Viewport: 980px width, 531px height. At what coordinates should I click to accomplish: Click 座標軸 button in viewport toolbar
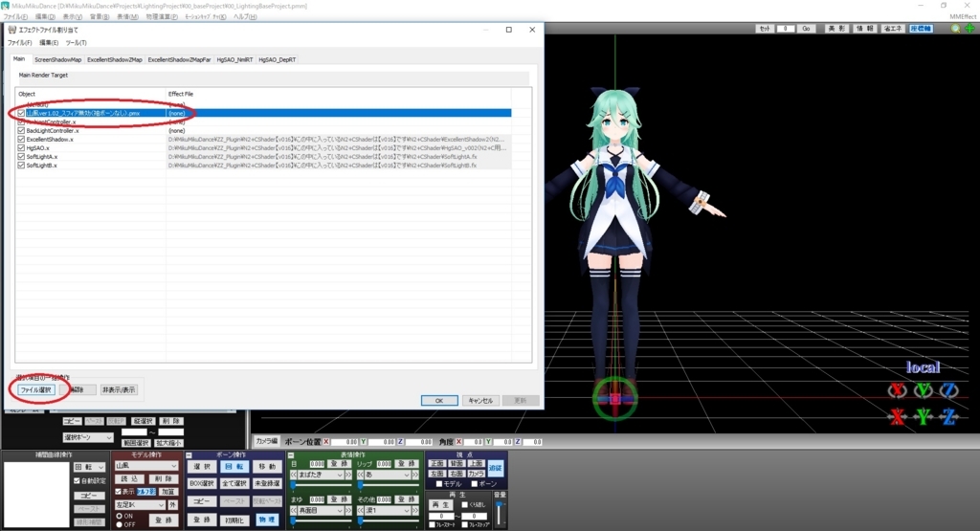click(x=921, y=29)
